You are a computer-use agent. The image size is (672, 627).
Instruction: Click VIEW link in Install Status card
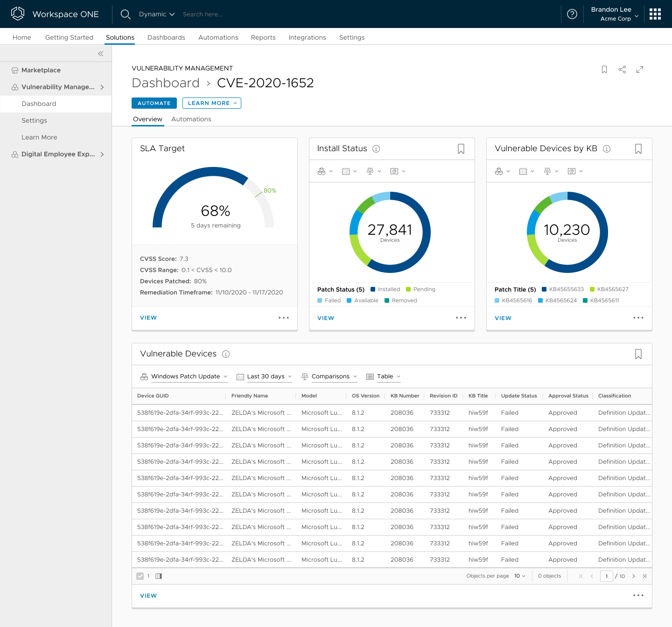[x=326, y=318]
